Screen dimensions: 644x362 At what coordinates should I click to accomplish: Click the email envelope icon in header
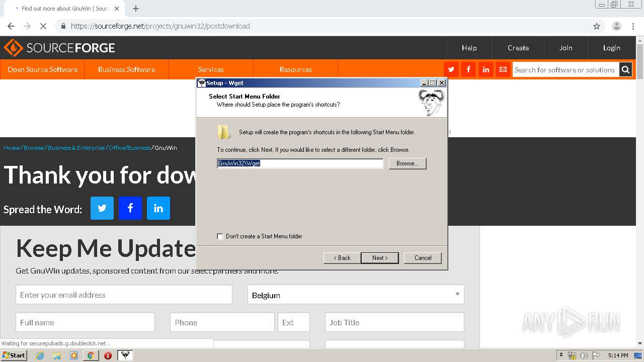[x=503, y=69]
